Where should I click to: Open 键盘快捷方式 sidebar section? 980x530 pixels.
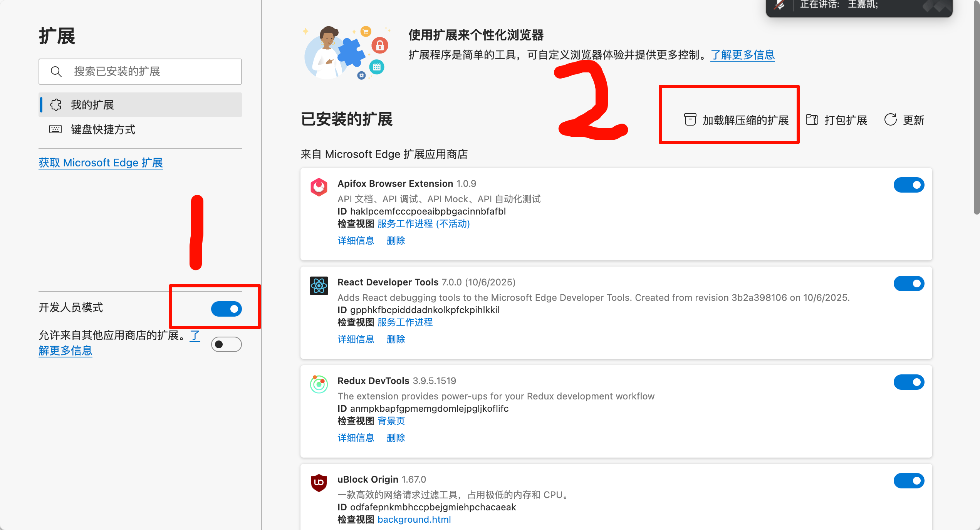[140, 129]
